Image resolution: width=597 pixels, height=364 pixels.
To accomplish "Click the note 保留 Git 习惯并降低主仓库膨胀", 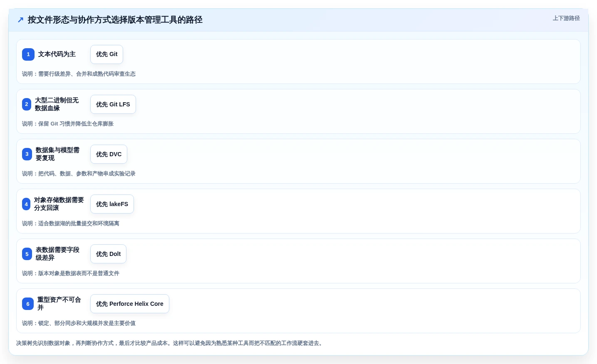I will 68,124.
